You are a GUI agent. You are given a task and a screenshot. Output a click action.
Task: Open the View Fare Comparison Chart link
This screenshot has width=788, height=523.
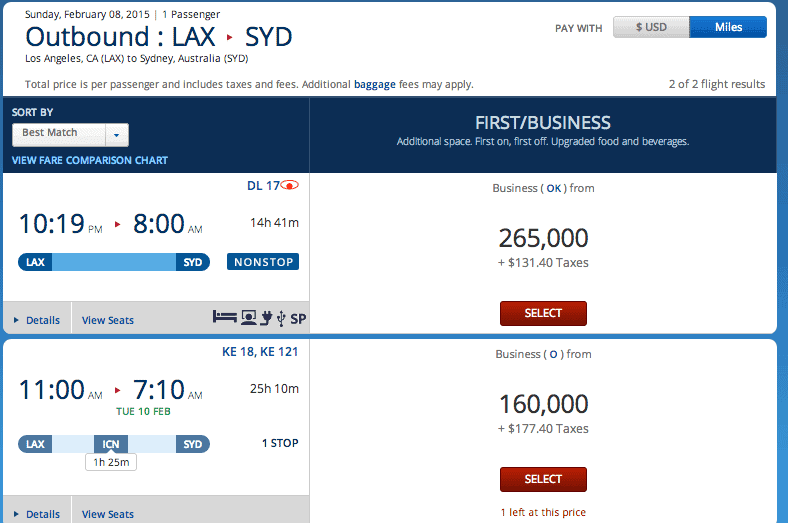90,160
